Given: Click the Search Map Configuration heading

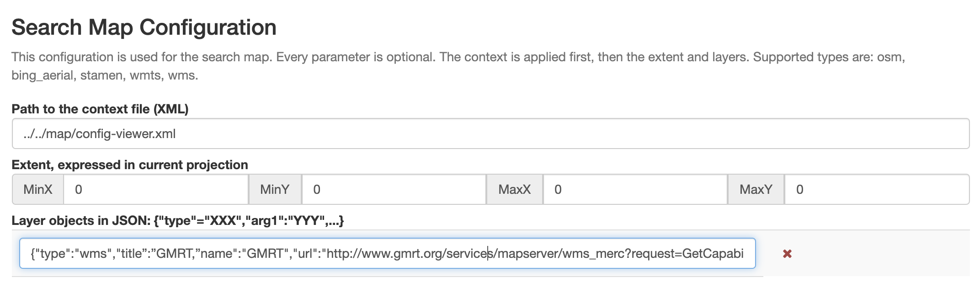Looking at the screenshot, I should (x=144, y=27).
